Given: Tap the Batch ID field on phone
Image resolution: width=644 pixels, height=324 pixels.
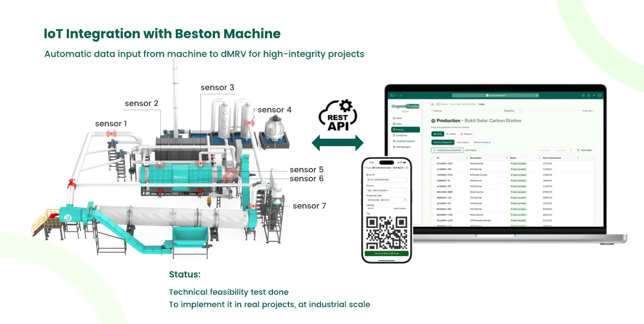Looking at the screenshot, I should (x=387, y=179).
